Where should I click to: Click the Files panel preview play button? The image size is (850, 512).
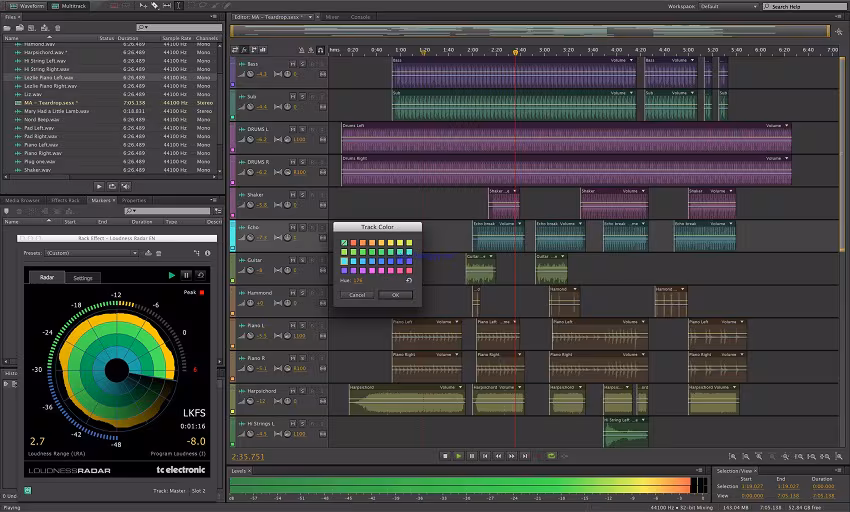[98, 186]
